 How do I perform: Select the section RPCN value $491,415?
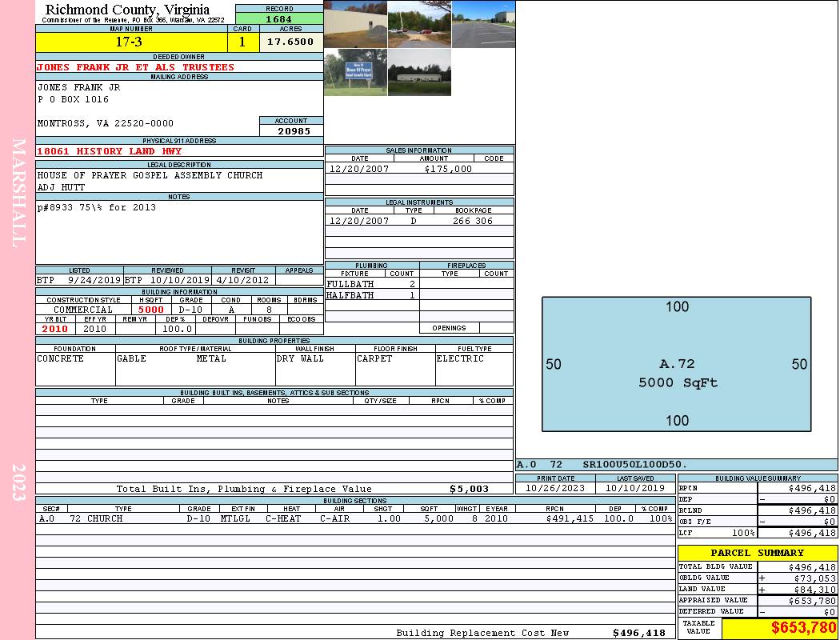point(570,518)
